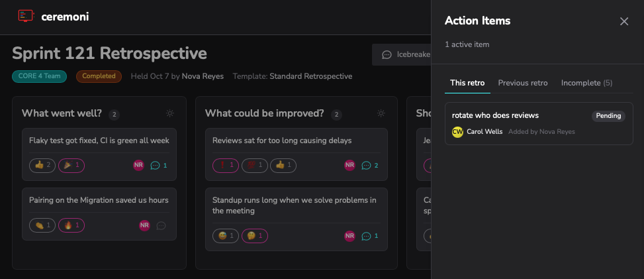Open comments on Pairing on Migration card

point(161,225)
